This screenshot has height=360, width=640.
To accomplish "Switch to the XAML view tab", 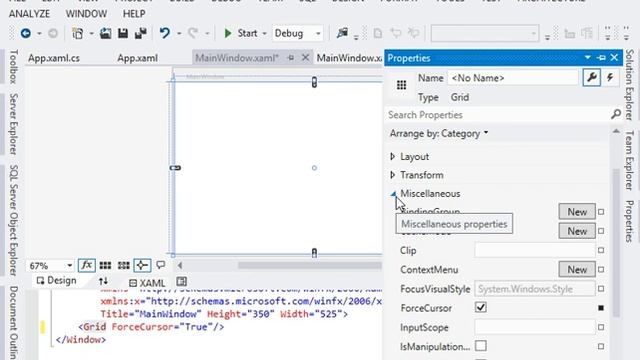I will 147,283.
